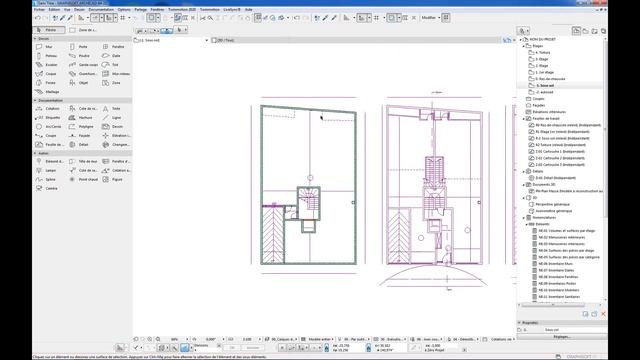The image size is (640, 360).
Task: Open the Edition menu
Action: point(54,9)
